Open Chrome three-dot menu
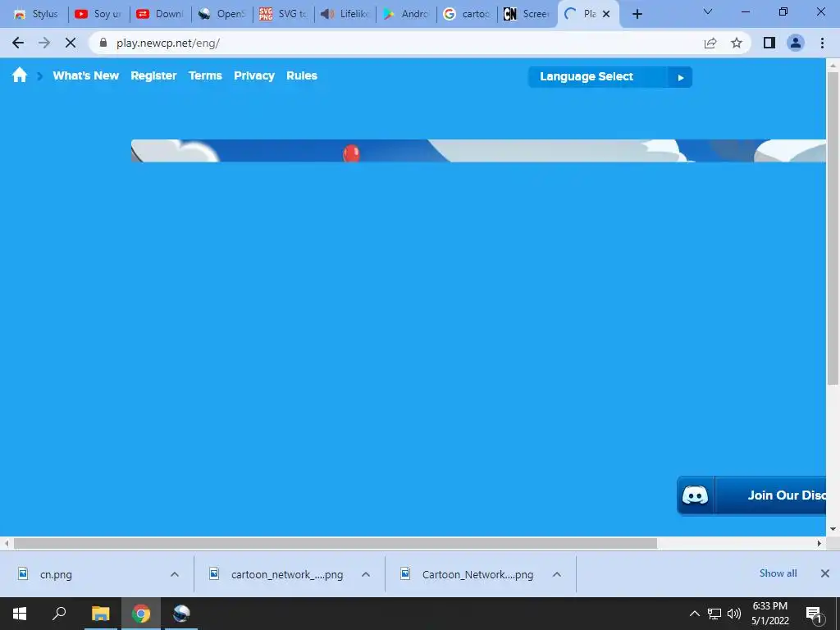This screenshot has height=630, width=840. click(822, 43)
